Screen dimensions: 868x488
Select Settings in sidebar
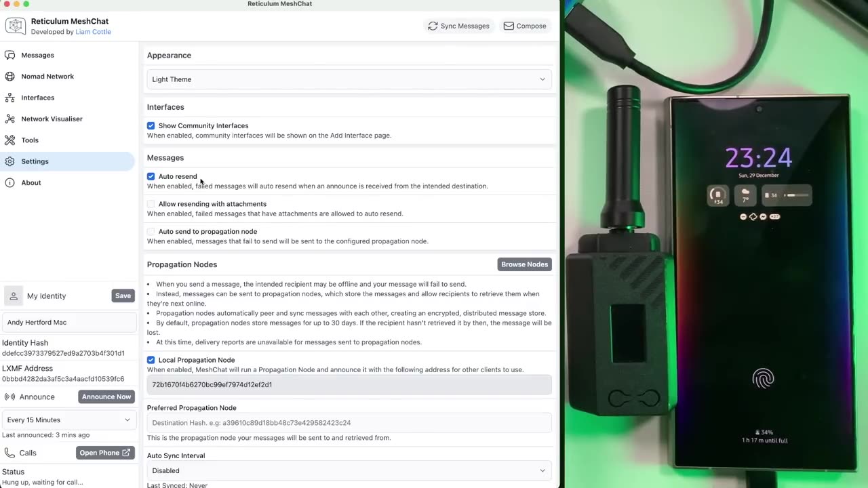click(x=68, y=161)
